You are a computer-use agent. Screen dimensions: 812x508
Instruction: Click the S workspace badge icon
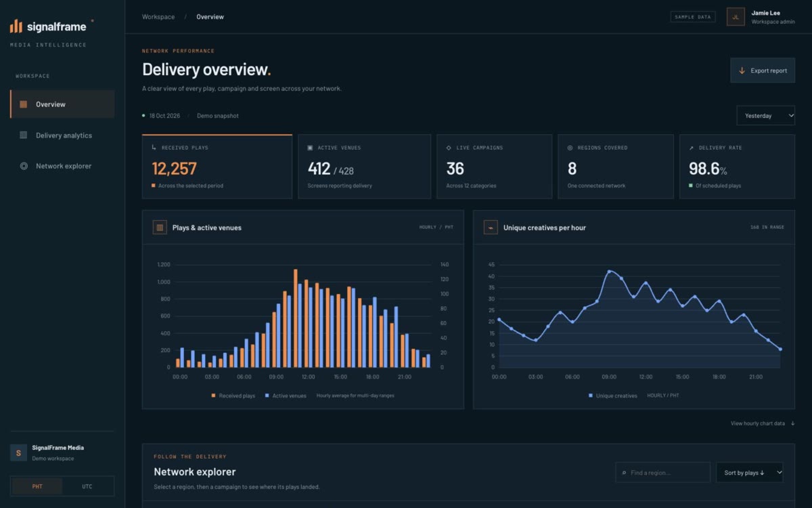pos(18,452)
